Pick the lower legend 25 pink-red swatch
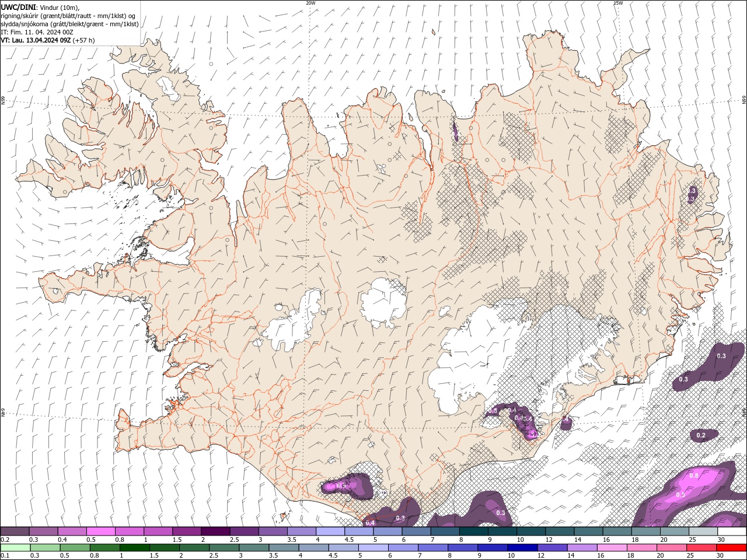The image size is (747, 560). [x=702, y=548]
